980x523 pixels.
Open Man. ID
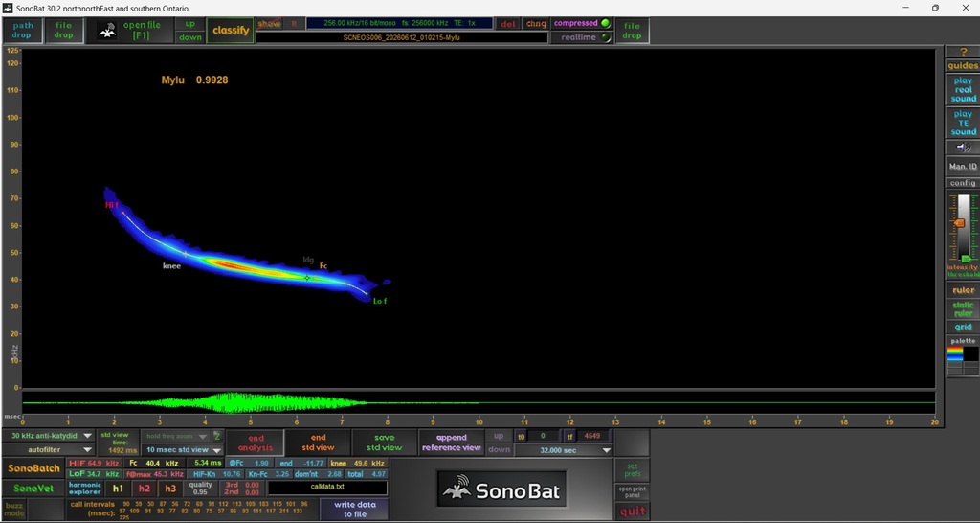click(x=963, y=167)
